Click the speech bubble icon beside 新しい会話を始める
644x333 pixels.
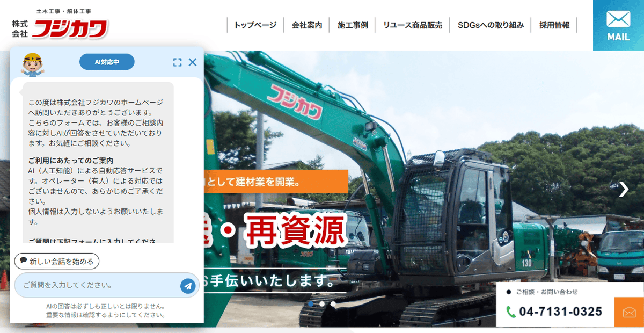(x=22, y=261)
